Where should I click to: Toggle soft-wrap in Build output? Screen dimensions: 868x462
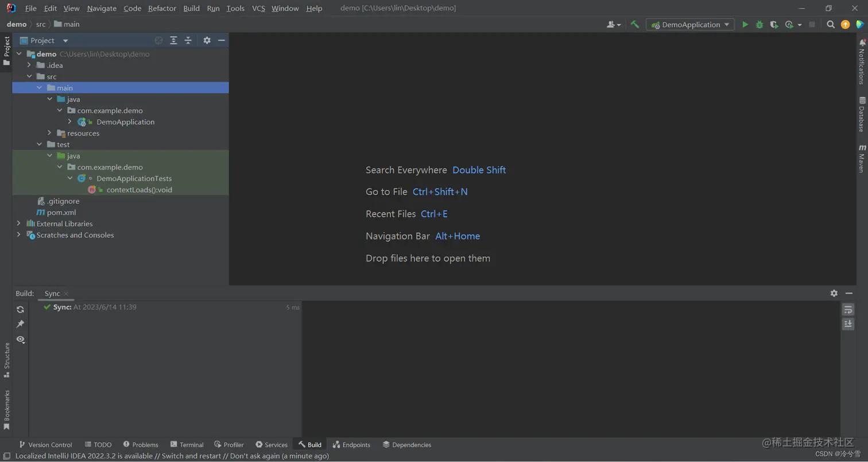click(x=848, y=310)
